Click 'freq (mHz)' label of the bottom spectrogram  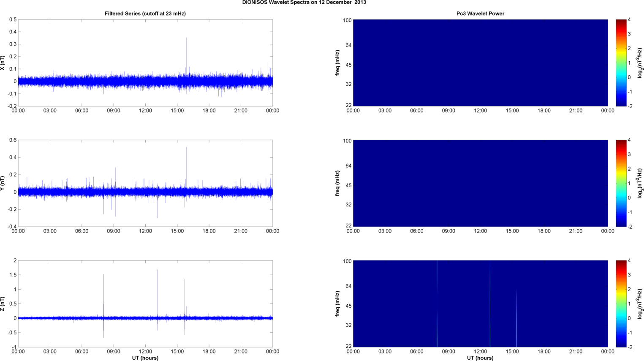[337, 304]
